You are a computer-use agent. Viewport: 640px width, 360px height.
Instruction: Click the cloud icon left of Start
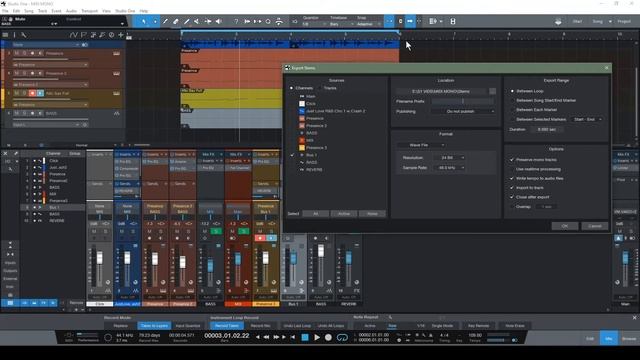pyautogui.click(x=558, y=21)
